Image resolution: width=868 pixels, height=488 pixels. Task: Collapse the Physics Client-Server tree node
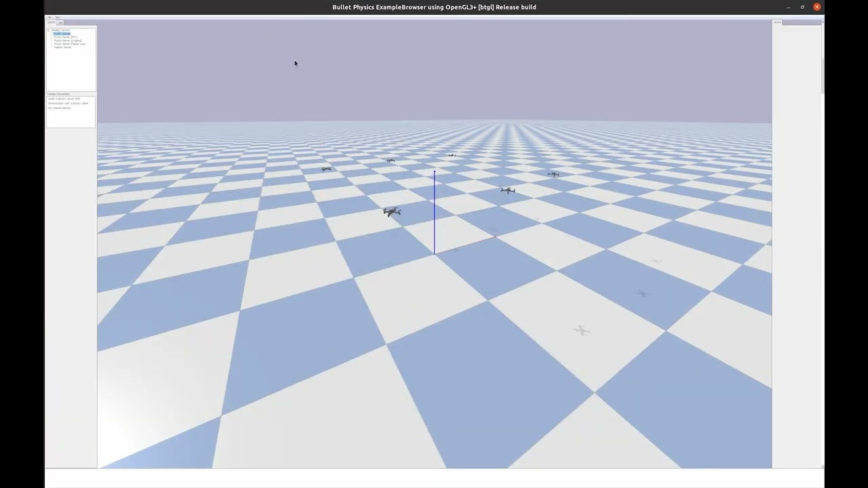click(x=48, y=30)
